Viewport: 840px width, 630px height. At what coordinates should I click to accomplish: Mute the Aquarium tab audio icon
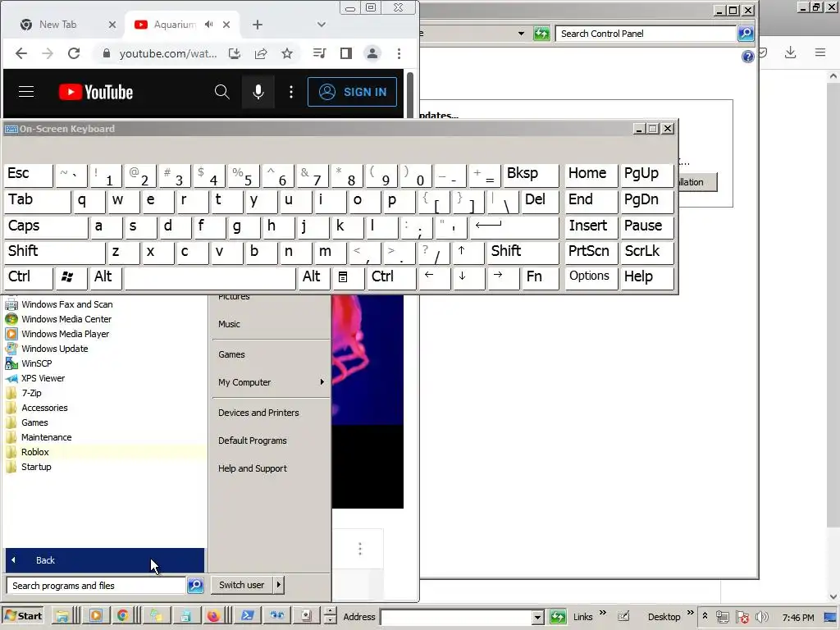[209, 24]
